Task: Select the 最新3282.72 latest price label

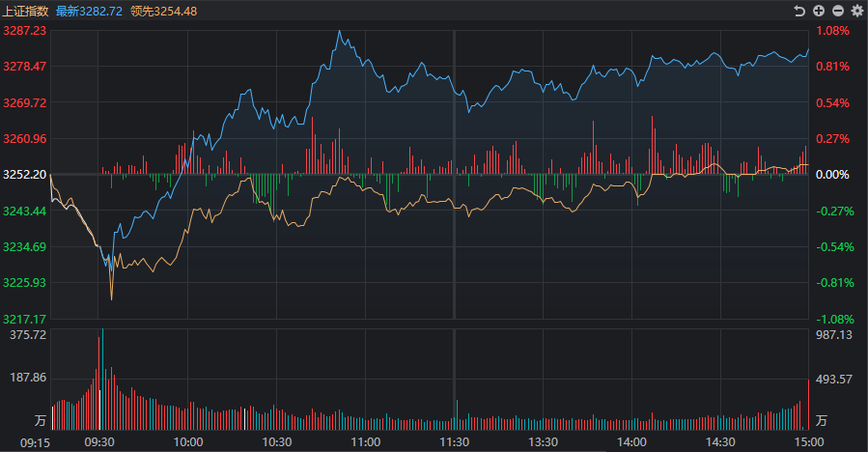Action: coord(89,11)
